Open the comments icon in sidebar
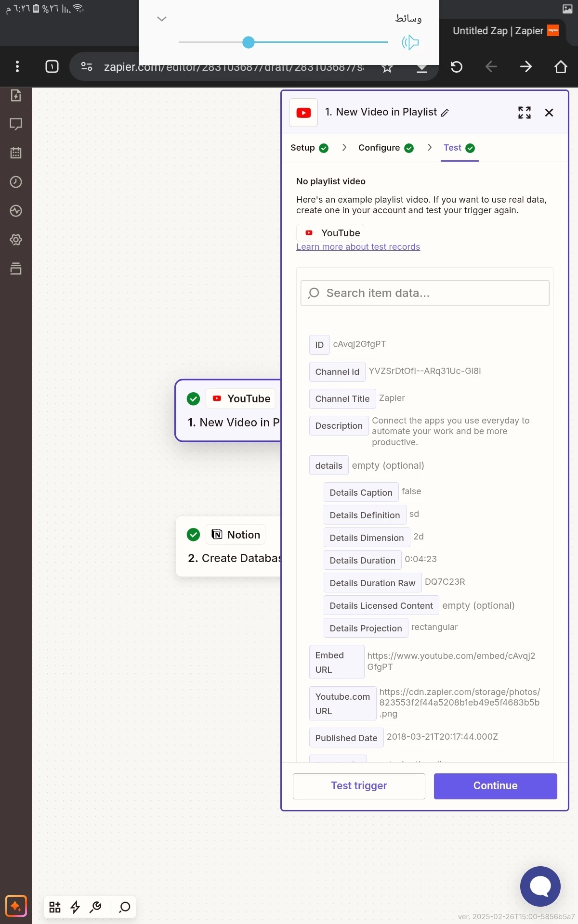 click(x=16, y=124)
